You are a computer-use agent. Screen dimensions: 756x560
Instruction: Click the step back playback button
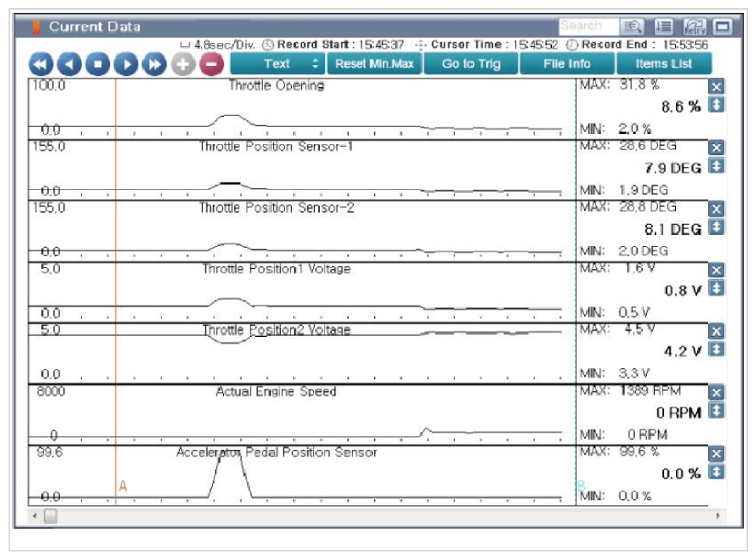pos(70,64)
